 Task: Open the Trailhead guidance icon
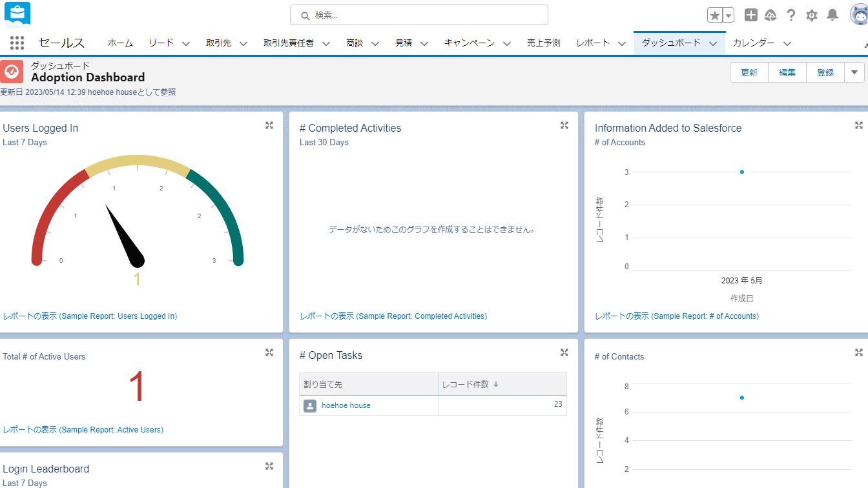click(x=770, y=15)
